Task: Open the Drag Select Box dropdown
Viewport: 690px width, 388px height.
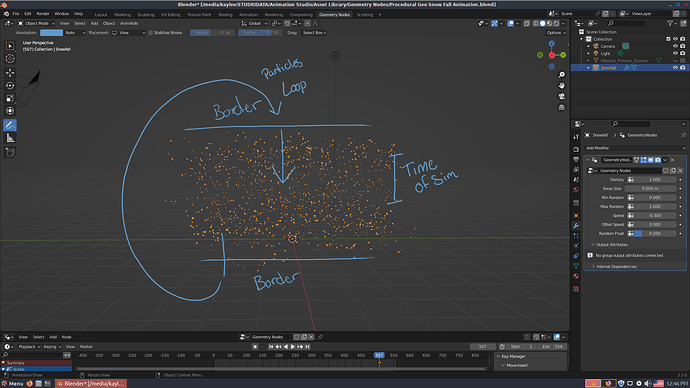Action: point(314,33)
